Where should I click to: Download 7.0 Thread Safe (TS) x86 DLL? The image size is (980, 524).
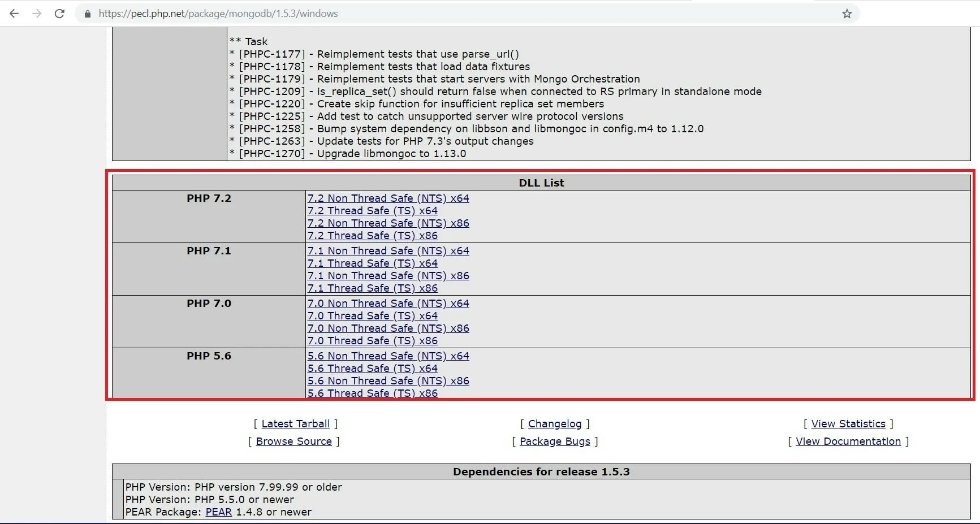[x=373, y=341]
